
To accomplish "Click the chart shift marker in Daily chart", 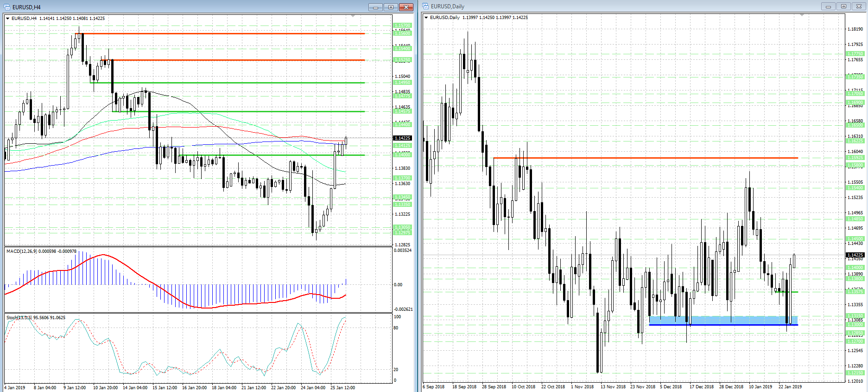I will [802, 15].
